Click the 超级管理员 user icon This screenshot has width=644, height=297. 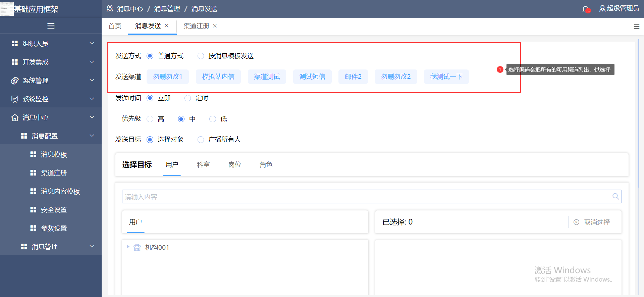(x=602, y=8)
